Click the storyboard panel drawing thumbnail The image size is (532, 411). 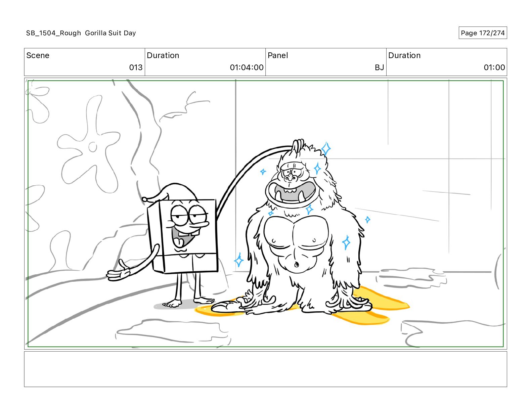pos(265,214)
